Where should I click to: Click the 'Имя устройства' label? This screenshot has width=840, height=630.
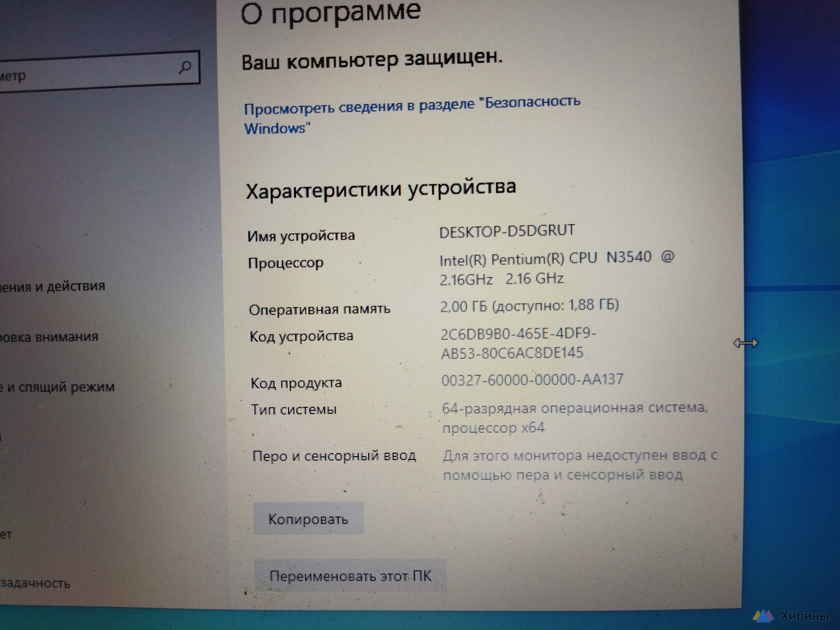(301, 236)
